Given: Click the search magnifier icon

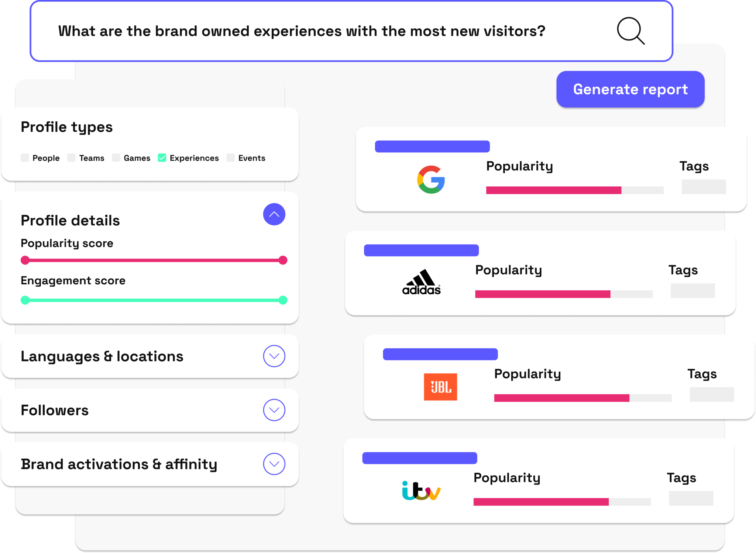Looking at the screenshot, I should tap(630, 31).
